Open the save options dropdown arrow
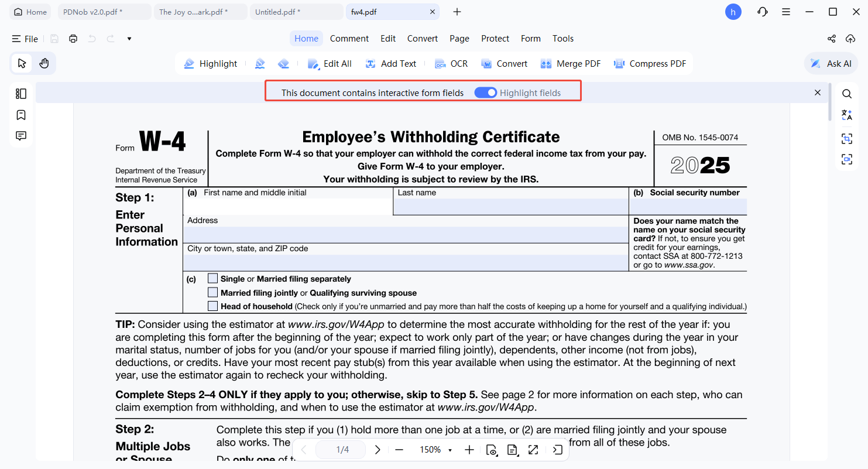 click(x=129, y=39)
